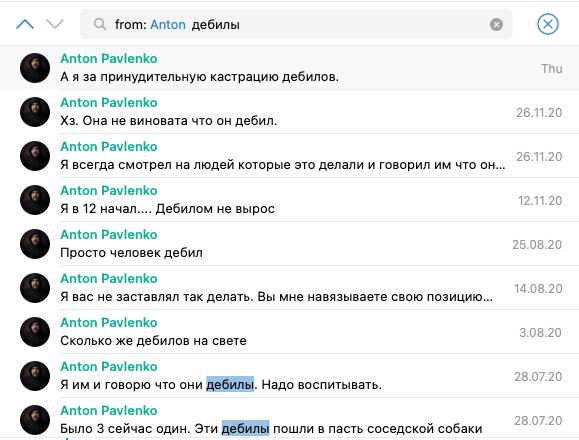
Task: Go to next search result with down arrow
Action: (55, 24)
